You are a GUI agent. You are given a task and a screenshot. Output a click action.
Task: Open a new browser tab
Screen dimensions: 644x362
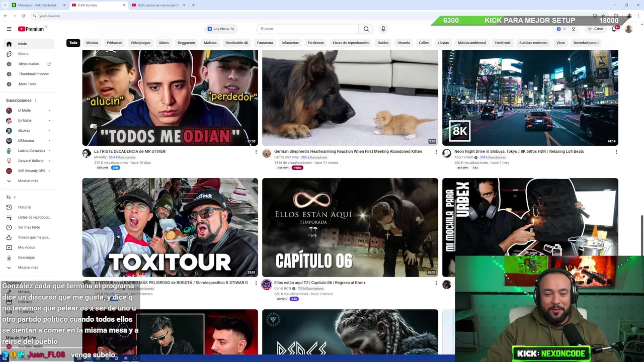(193, 5)
